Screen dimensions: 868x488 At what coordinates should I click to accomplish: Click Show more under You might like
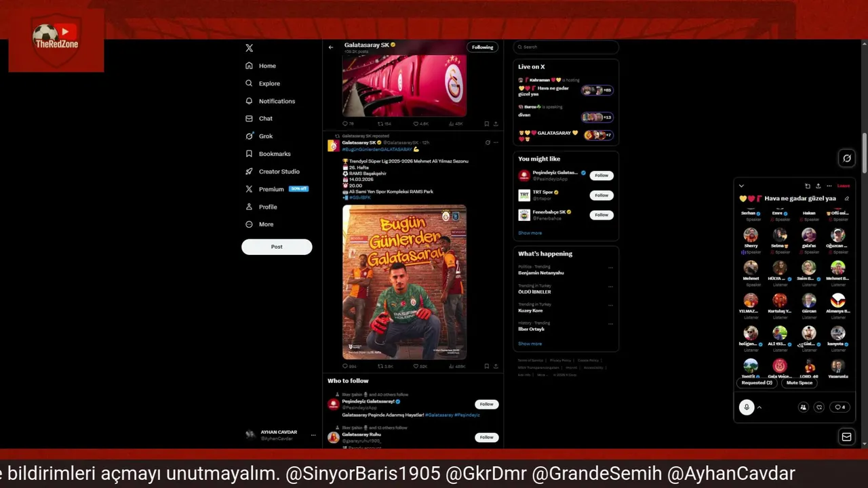(x=530, y=233)
